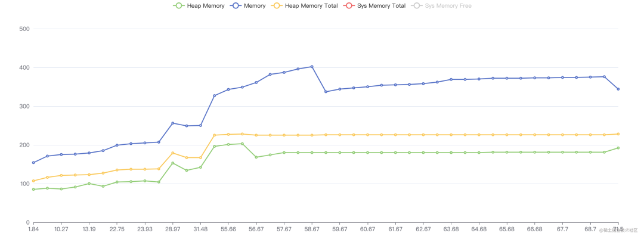Click the x-axis label 67.7

(562, 229)
